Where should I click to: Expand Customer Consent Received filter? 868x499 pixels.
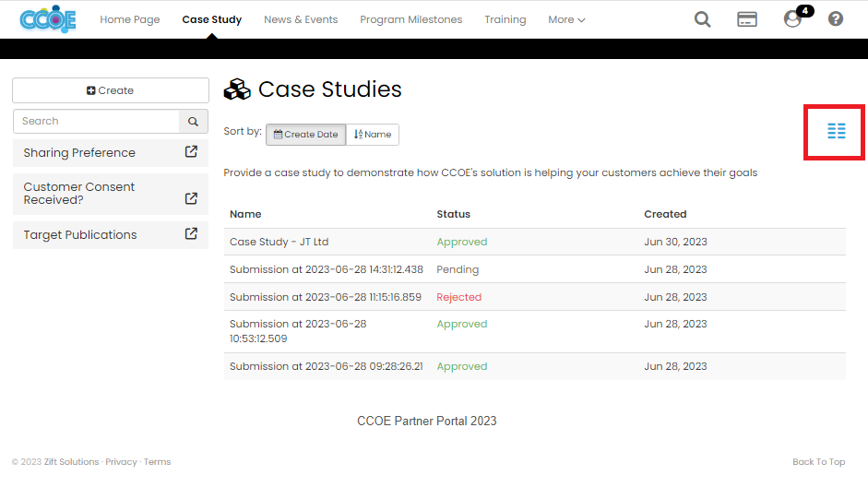pos(191,198)
